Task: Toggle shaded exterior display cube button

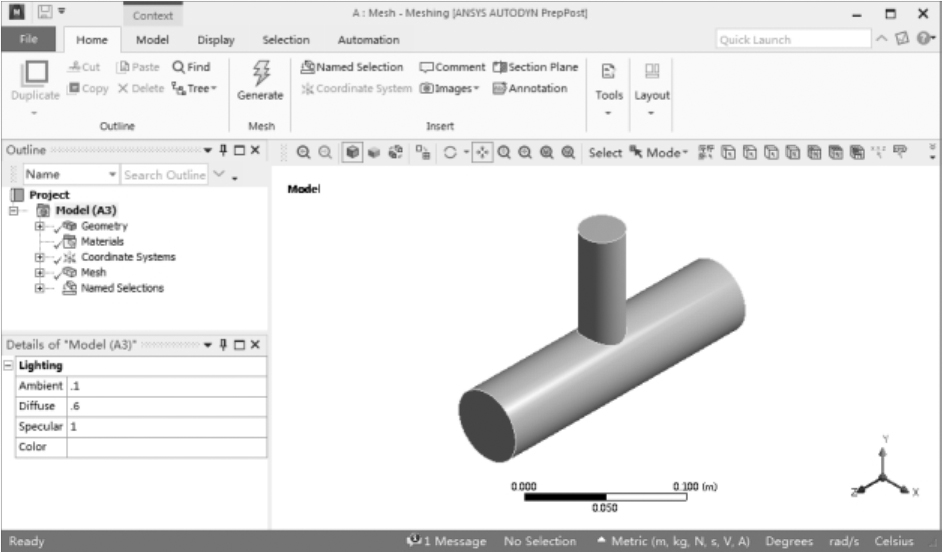Action: [x=353, y=153]
